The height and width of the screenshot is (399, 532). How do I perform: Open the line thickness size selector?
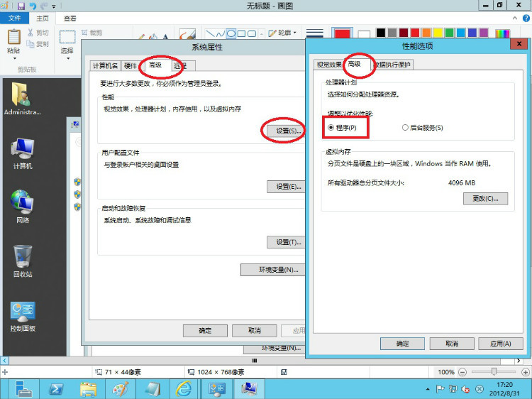tap(314, 33)
